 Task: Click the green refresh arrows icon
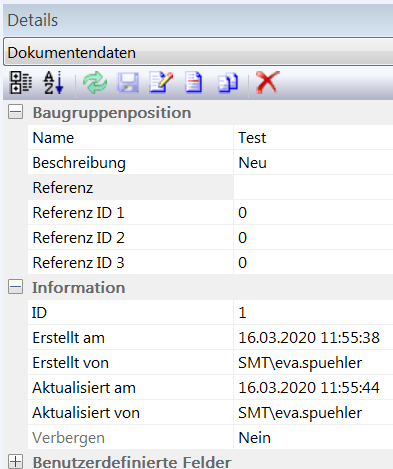[x=95, y=83]
